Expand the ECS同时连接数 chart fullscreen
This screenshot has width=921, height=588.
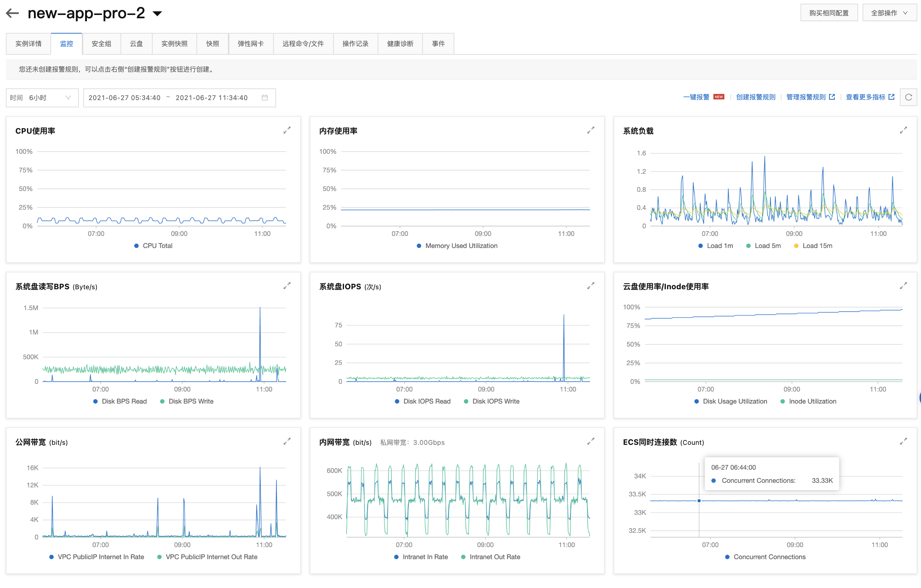coord(903,442)
